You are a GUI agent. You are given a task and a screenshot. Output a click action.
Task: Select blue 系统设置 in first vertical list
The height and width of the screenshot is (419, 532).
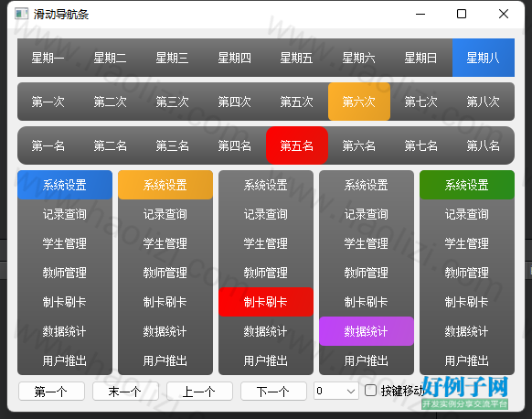click(65, 185)
